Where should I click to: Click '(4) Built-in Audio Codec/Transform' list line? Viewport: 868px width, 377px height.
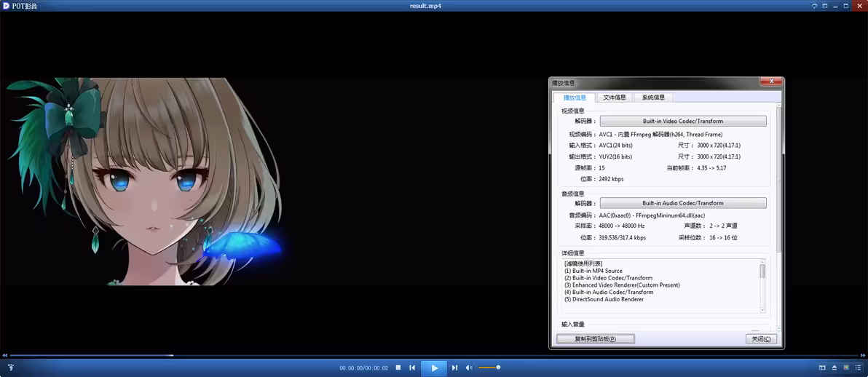pos(608,293)
